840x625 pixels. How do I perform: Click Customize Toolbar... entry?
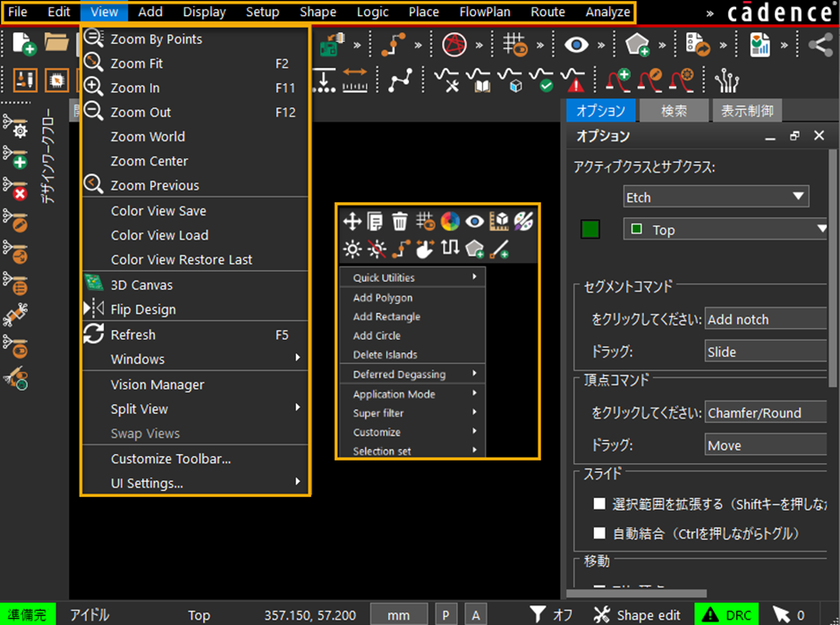coord(196,459)
